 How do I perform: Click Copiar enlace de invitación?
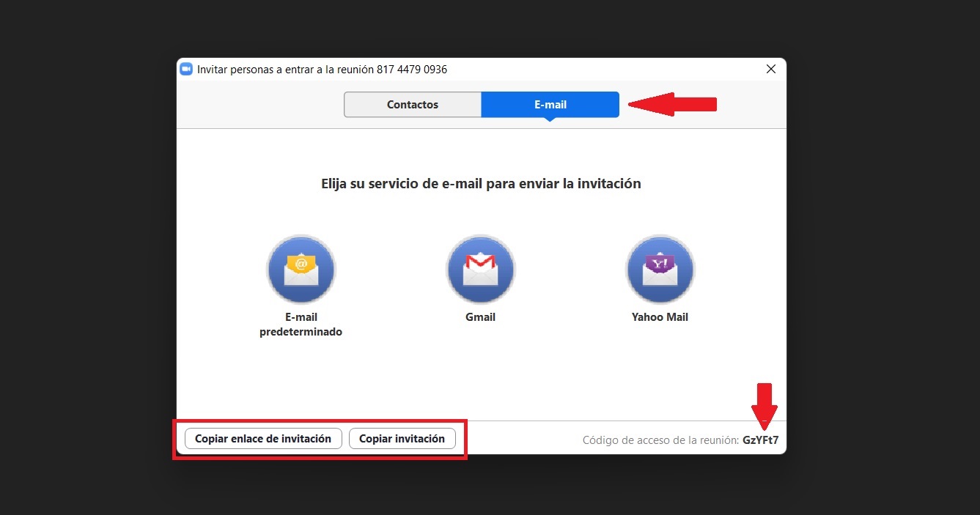pos(262,438)
